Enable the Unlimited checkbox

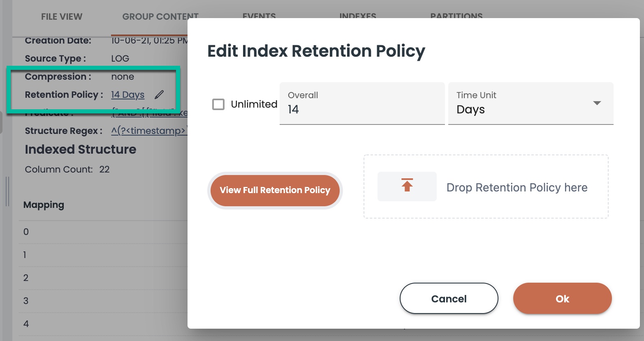[x=218, y=104]
